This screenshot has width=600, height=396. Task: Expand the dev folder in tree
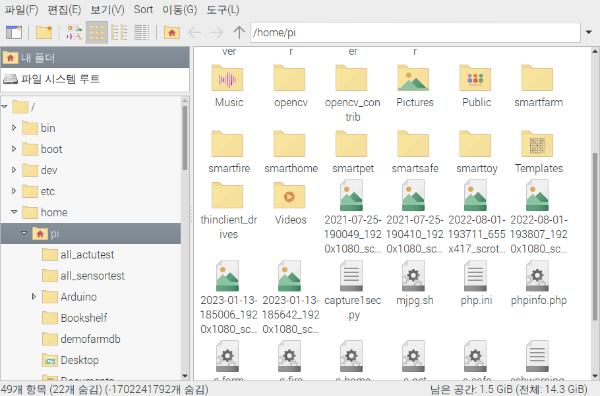14,170
